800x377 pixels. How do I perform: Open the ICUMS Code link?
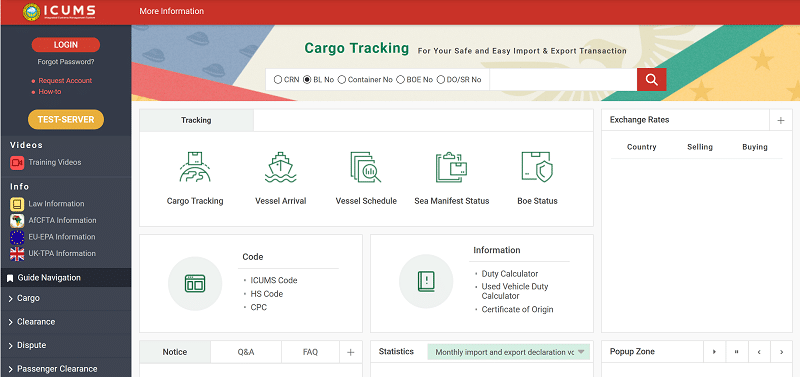point(274,281)
